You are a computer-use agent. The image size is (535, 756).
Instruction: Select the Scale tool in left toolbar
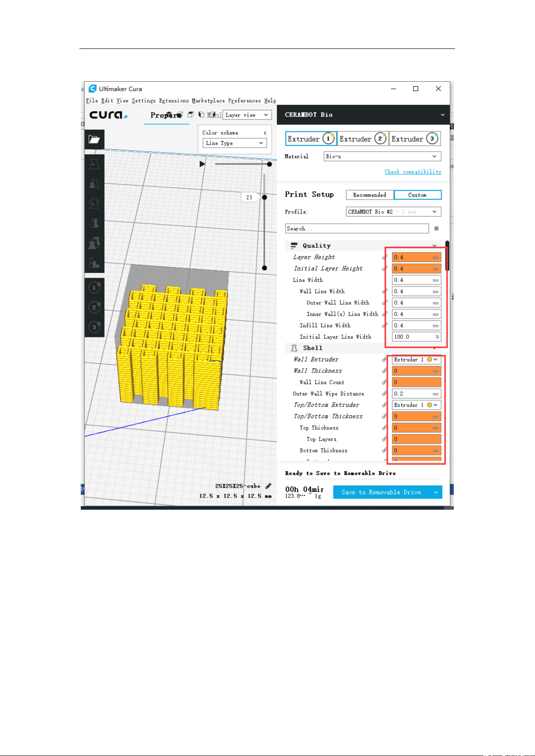(x=94, y=184)
